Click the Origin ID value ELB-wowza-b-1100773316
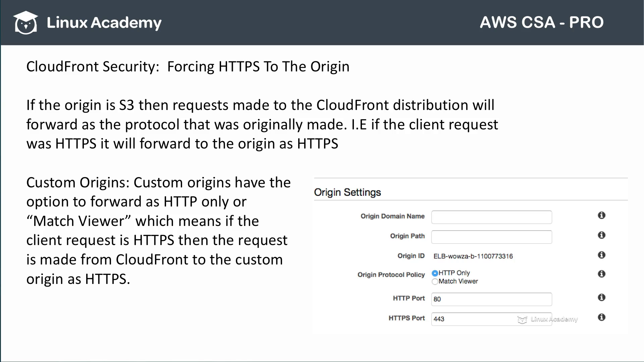 coord(473,256)
